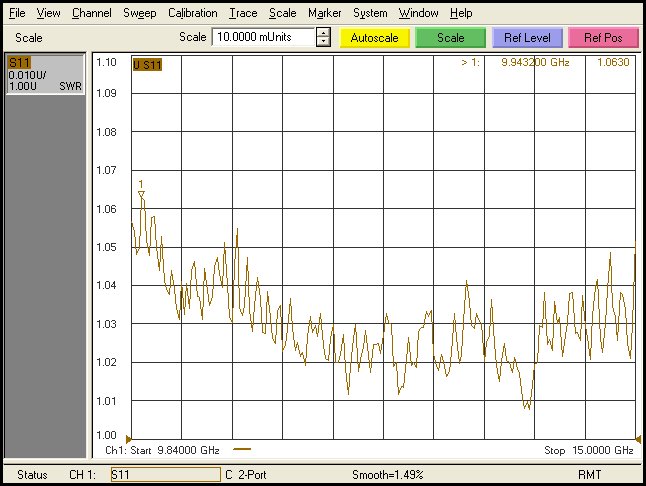Screen dimensions: 646x486
Task: Open the Window menu
Action: (x=418, y=13)
